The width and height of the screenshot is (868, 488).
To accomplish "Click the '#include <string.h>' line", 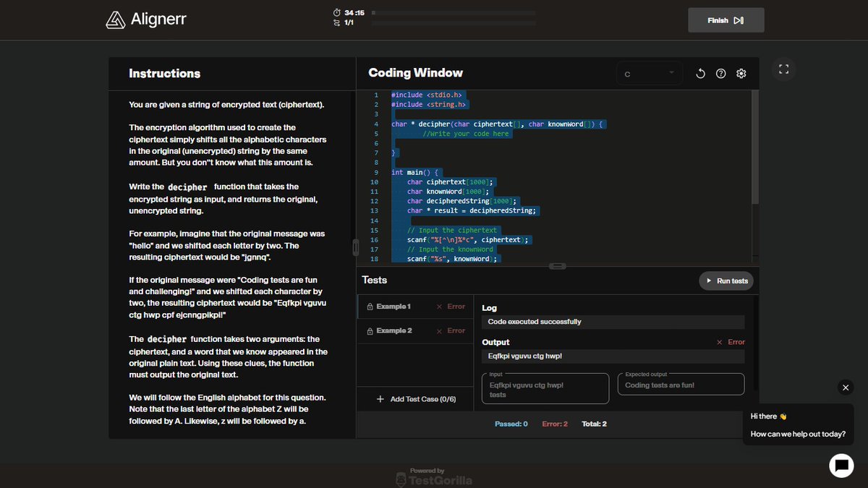I will click(428, 105).
